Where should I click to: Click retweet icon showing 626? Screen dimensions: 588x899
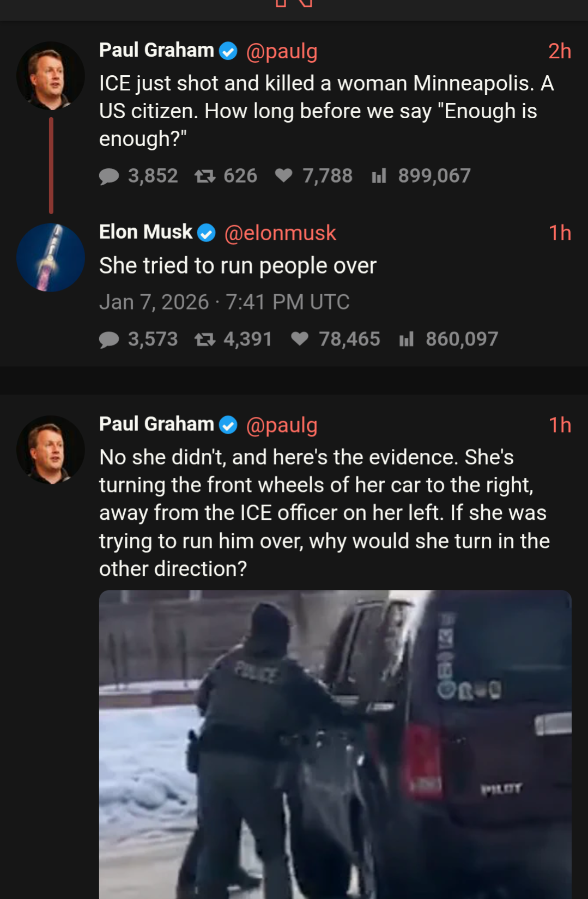[205, 176]
